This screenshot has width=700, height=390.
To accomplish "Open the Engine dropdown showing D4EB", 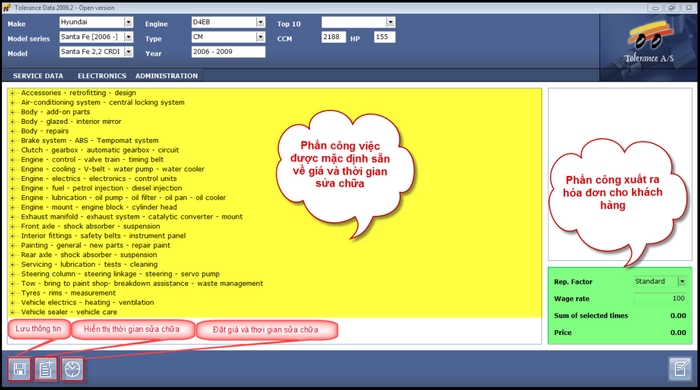I will 260,22.
